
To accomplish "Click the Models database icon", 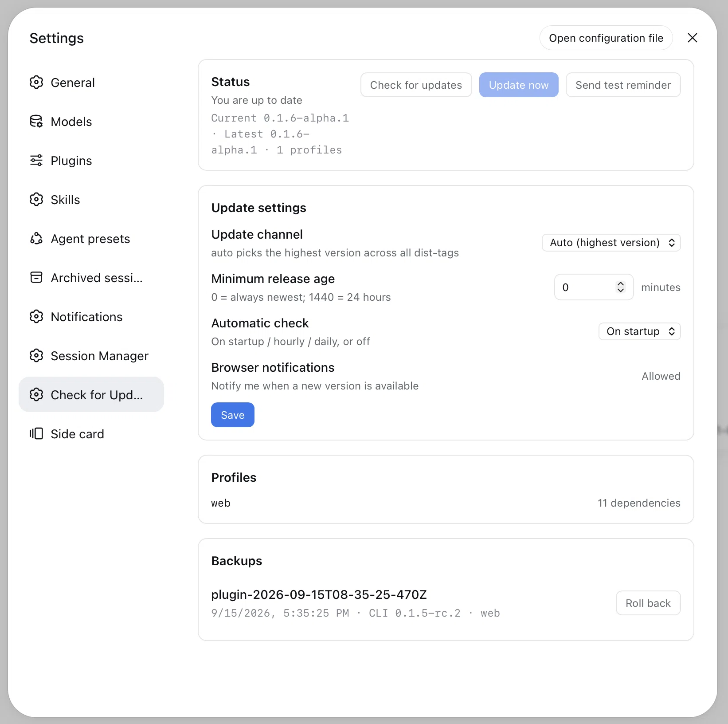I will [36, 122].
